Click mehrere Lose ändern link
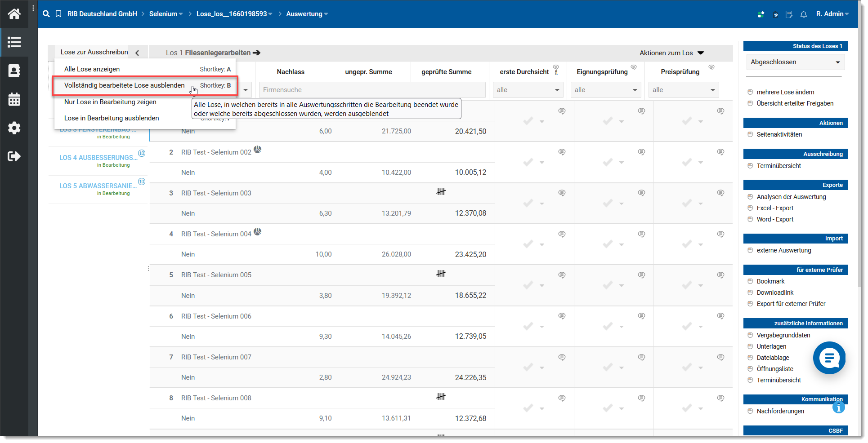 click(785, 92)
